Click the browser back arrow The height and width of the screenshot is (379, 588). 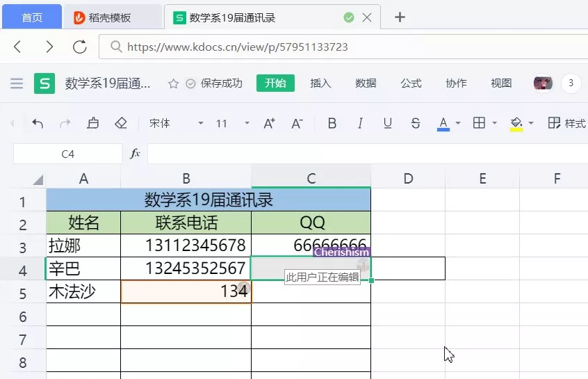pos(17,47)
